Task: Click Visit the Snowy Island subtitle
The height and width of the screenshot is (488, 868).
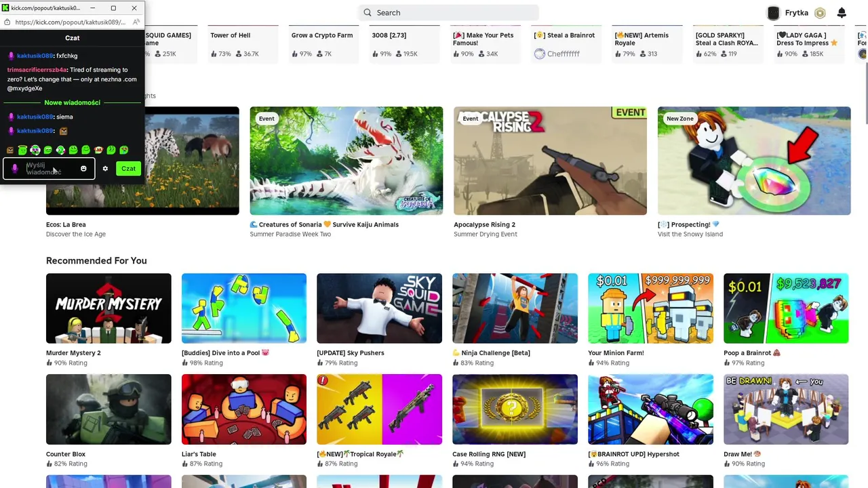Action: click(x=690, y=234)
